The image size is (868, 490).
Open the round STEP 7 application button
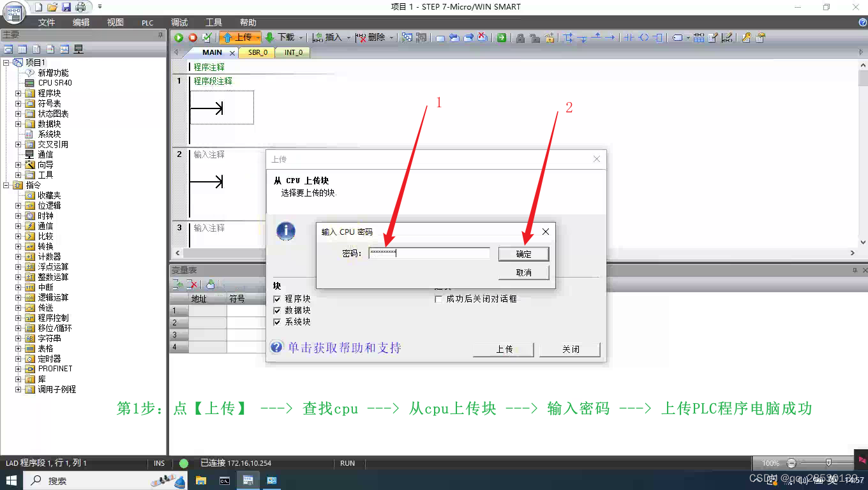(x=14, y=11)
